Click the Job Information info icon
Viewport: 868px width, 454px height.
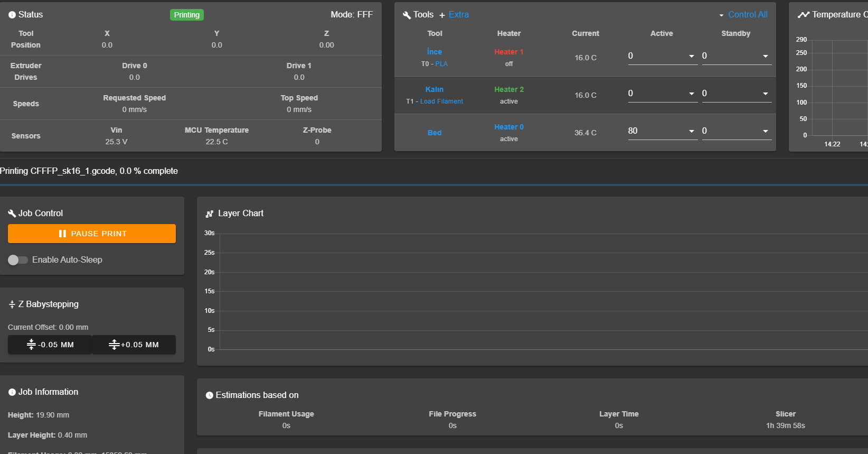(12, 392)
